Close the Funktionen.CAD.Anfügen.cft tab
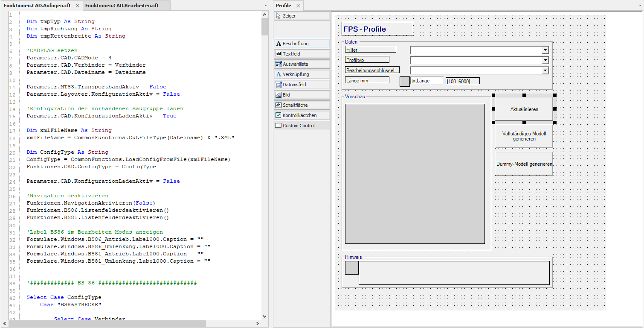The height and width of the screenshot is (328, 644). [77, 6]
